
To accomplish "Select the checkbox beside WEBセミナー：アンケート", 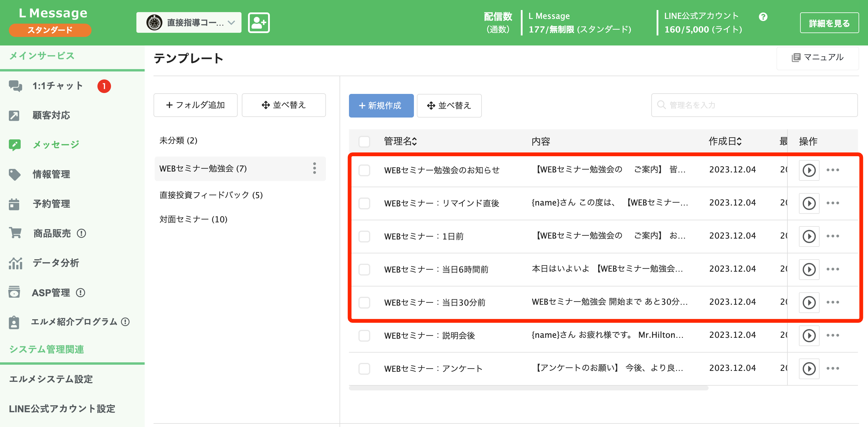I will click(x=364, y=369).
